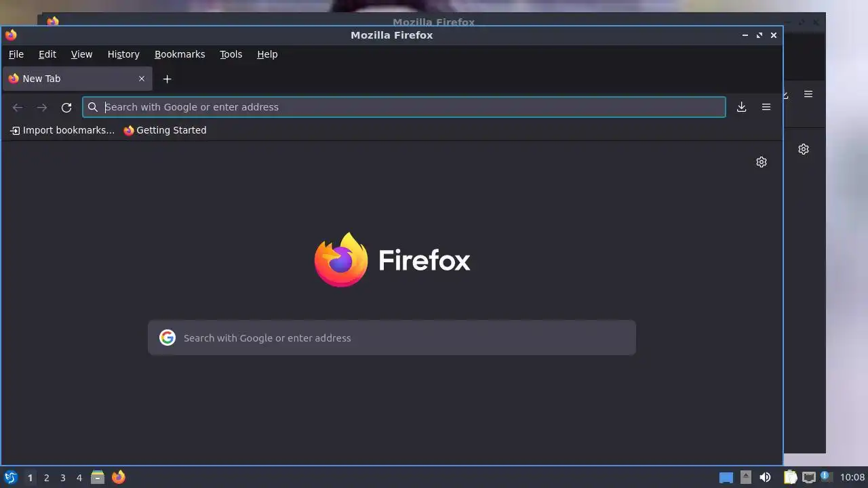Screen dimensions: 868x488
Task: Open the Edit menu
Action: coord(47,54)
